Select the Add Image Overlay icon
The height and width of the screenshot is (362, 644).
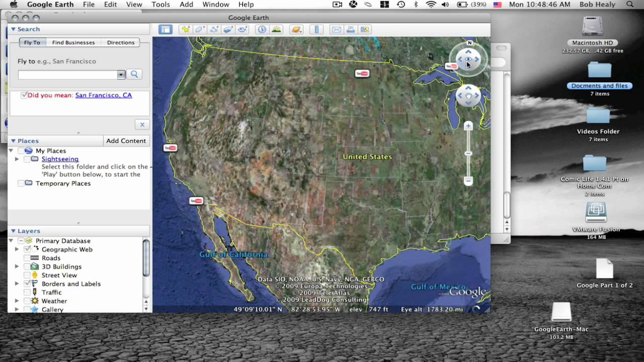(228, 30)
